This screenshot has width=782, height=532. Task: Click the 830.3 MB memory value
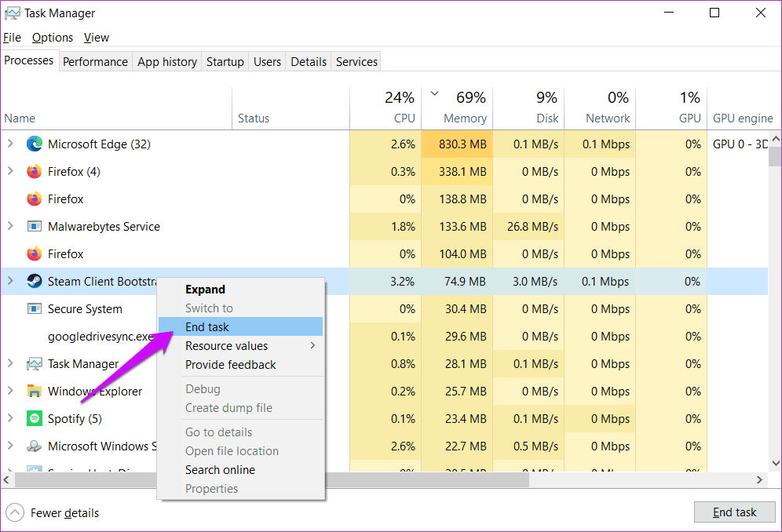click(462, 144)
